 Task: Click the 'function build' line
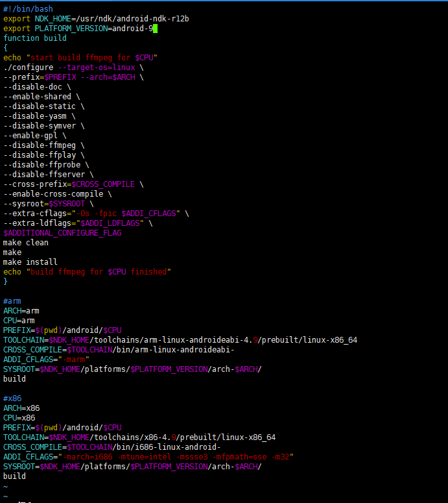[x=34, y=38]
